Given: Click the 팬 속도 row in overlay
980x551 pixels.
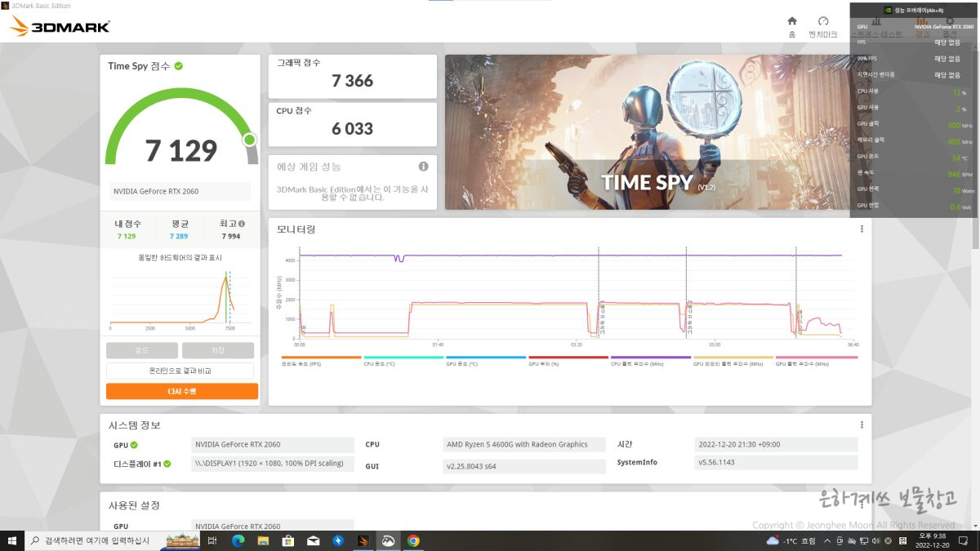Looking at the screenshot, I should coord(912,174).
